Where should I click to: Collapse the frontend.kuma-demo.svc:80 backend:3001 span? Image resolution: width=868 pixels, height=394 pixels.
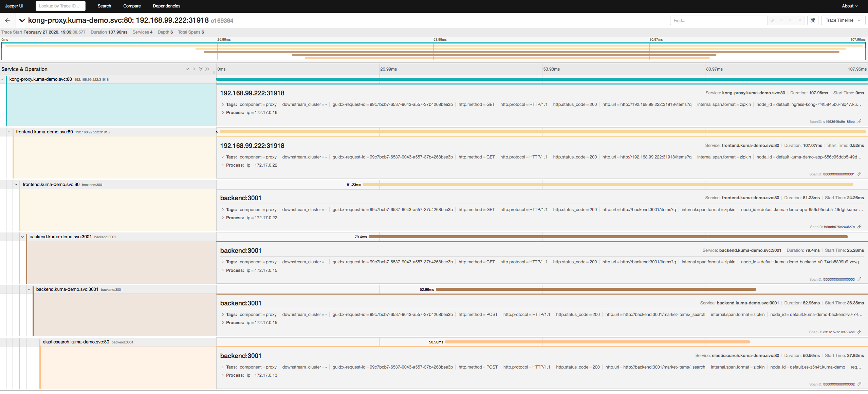pos(15,184)
